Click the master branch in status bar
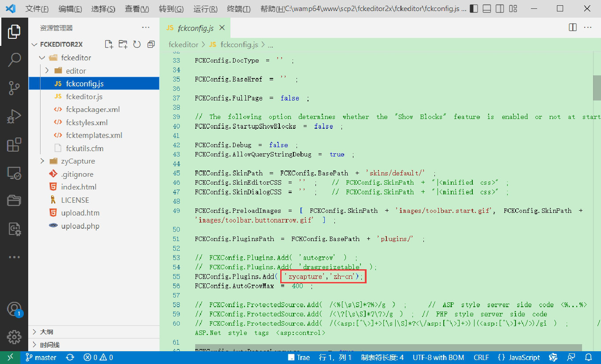The width and height of the screenshot is (601, 364). 41,357
